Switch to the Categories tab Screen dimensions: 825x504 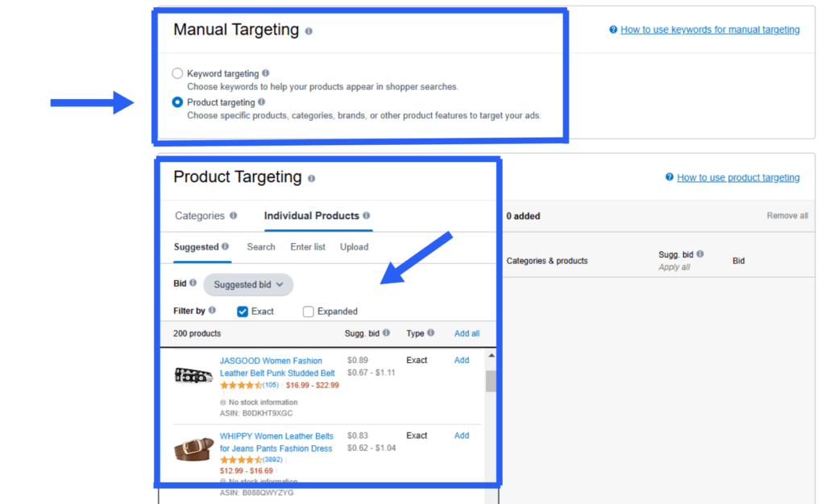200,216
